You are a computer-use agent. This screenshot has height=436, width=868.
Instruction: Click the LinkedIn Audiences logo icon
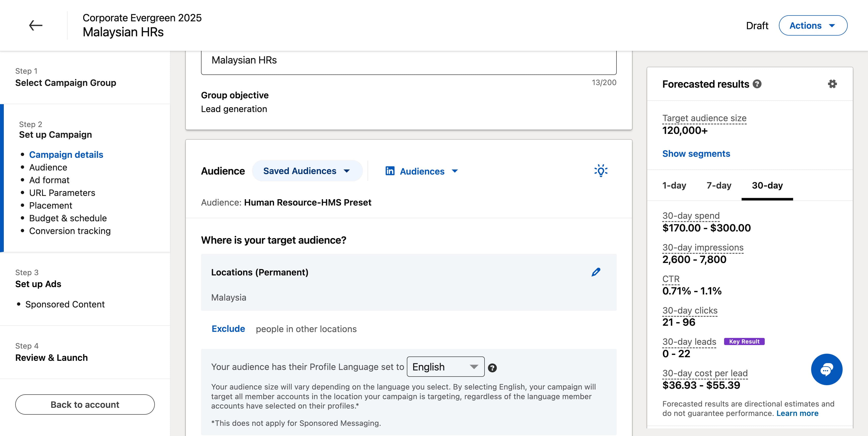[x=390, y=171]
